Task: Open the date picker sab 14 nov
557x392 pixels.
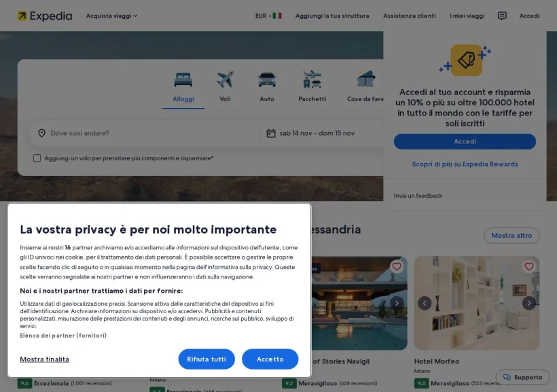Action: coord(323,133)
